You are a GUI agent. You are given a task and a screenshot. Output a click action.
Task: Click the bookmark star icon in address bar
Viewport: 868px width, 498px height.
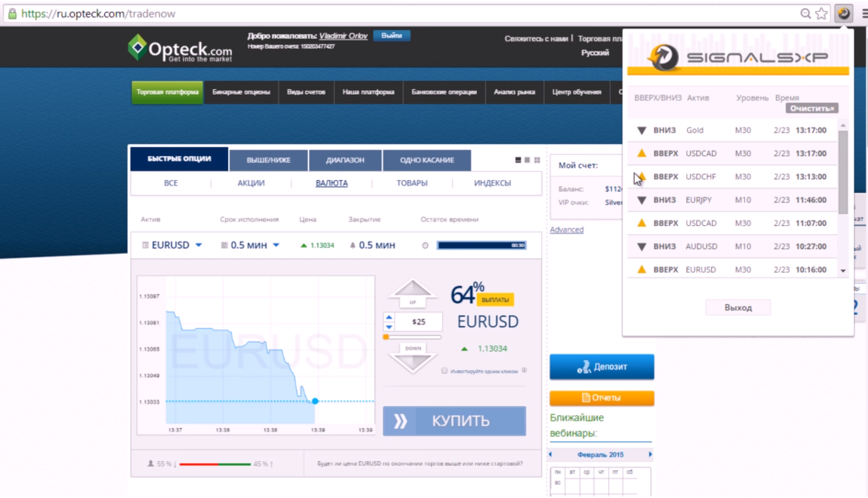(821, 14)
